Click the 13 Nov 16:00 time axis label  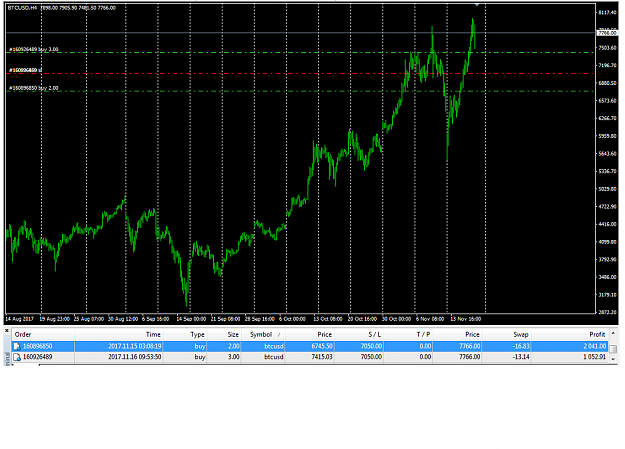[466, 319]
